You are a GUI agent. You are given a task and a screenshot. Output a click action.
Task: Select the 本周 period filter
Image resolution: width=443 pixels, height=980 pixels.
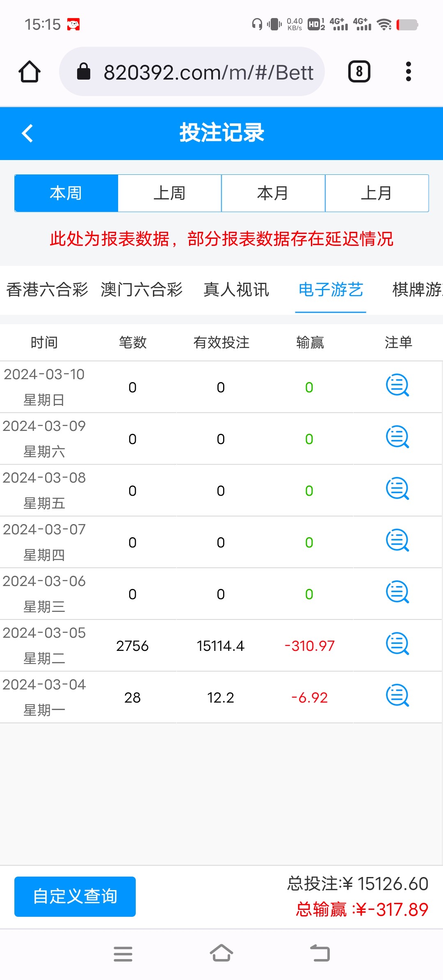[66, 193]
